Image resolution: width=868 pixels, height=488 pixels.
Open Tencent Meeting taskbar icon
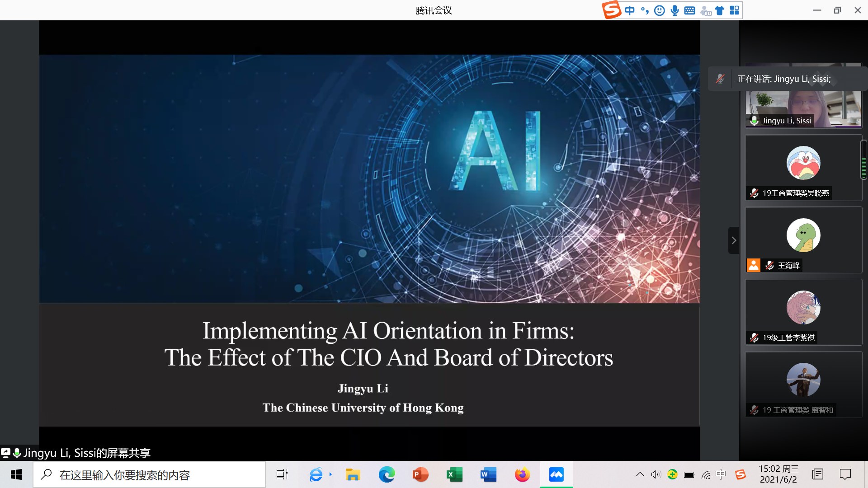pos(556,474)
